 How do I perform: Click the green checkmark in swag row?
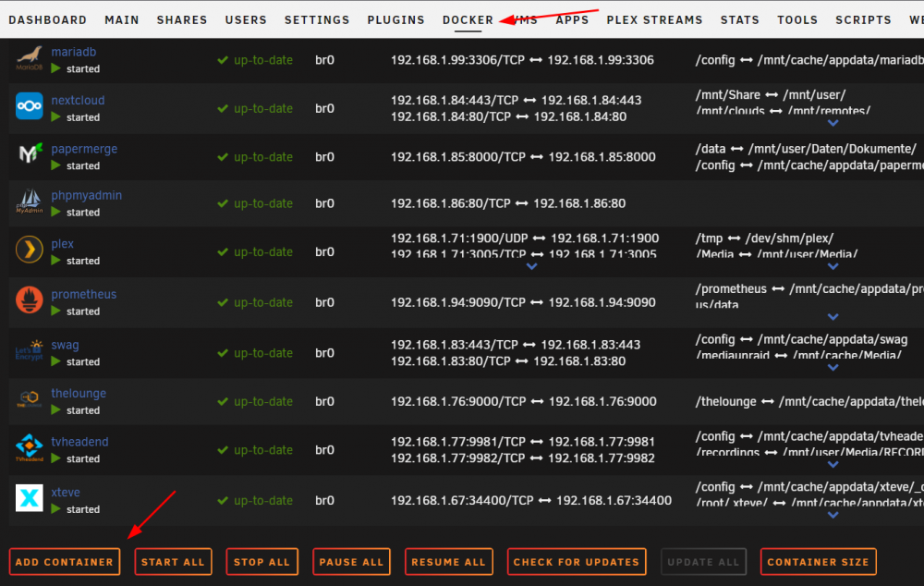(x=223, y=353)
